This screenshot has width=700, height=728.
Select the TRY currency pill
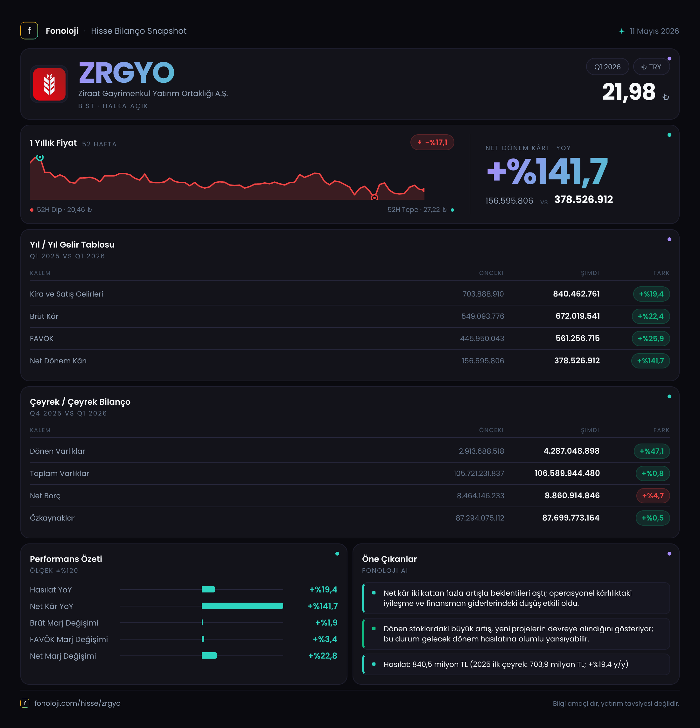pos(651,67)
